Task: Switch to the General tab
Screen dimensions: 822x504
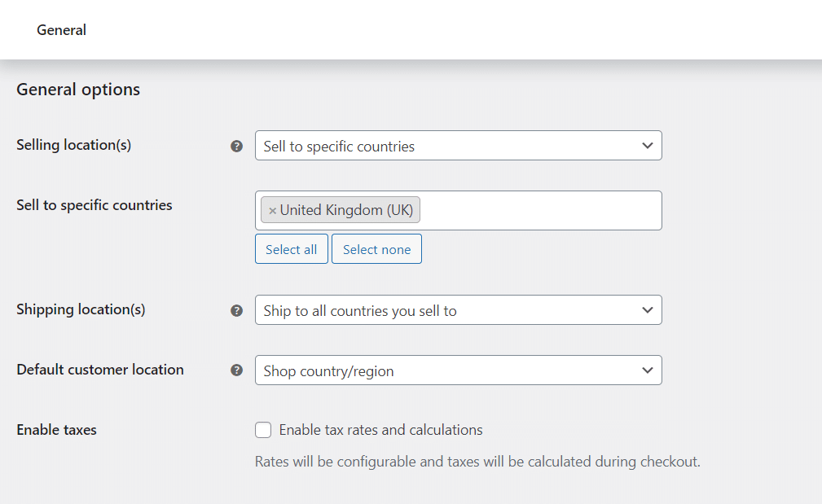Action: pyautogui.click(x=61, y=30)
